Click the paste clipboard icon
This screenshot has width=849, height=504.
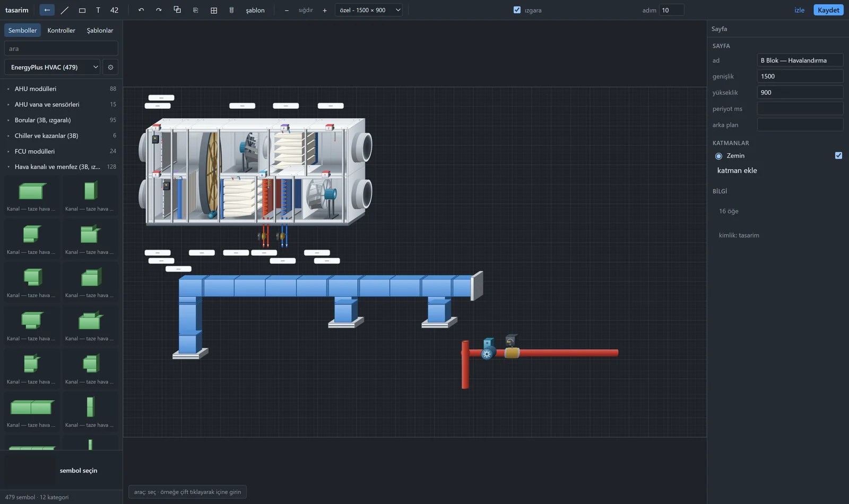(196, 10)
